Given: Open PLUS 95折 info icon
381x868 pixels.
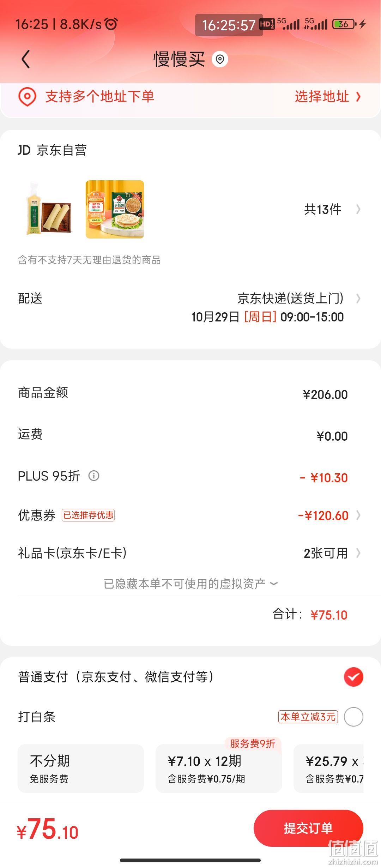Looking at the screenshot, I should pyautogui.click(x=93, y=476).
